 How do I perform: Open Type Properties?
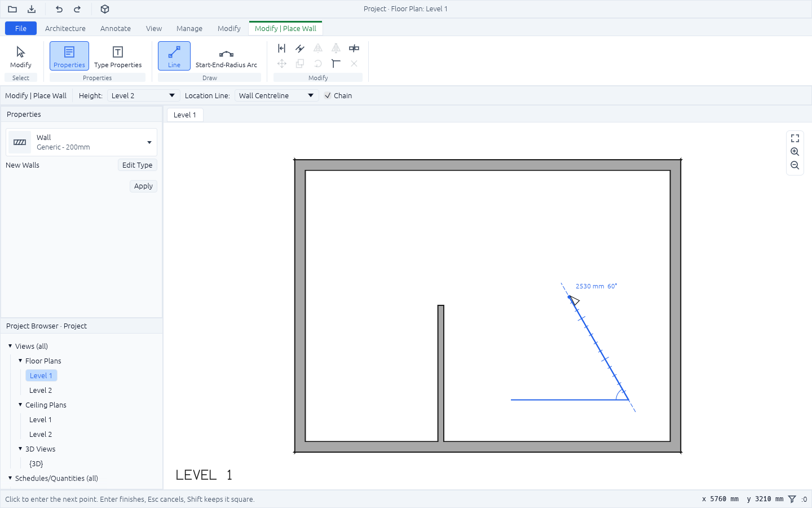pyautogui.click(x=118, y=56)
